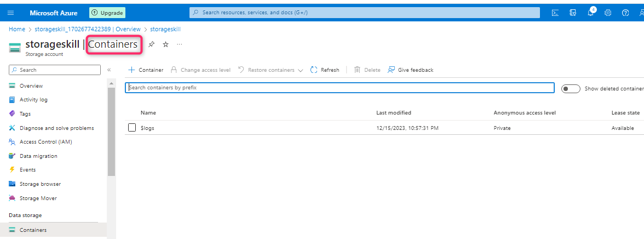
Task: Click the Lease state column header
Action: pyautogui.click(x=625, y=113)
